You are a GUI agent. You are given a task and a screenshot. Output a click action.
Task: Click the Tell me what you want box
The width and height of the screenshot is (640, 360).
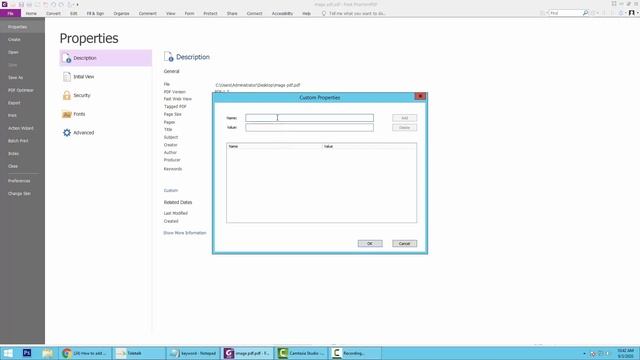[x=357, y=13]
